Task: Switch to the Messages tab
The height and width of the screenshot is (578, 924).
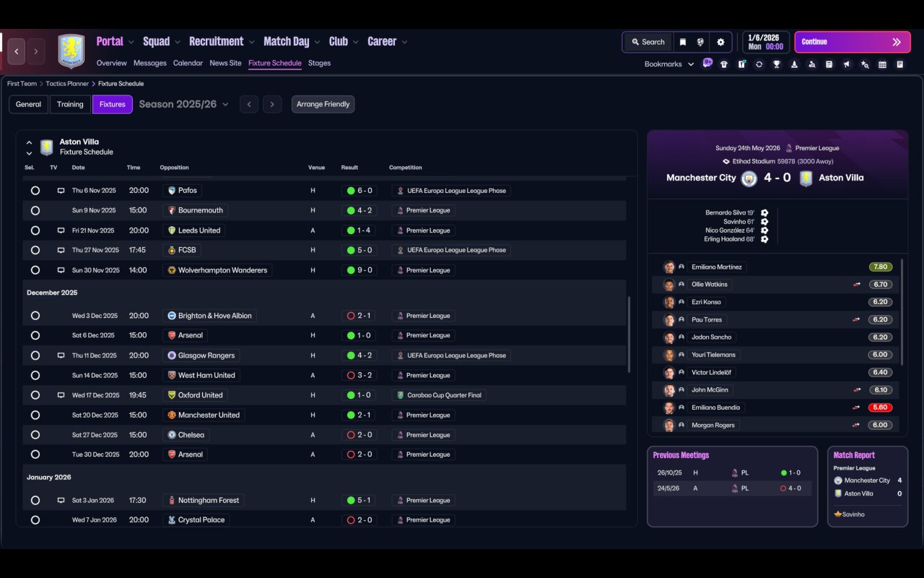Action: (150, 63)
